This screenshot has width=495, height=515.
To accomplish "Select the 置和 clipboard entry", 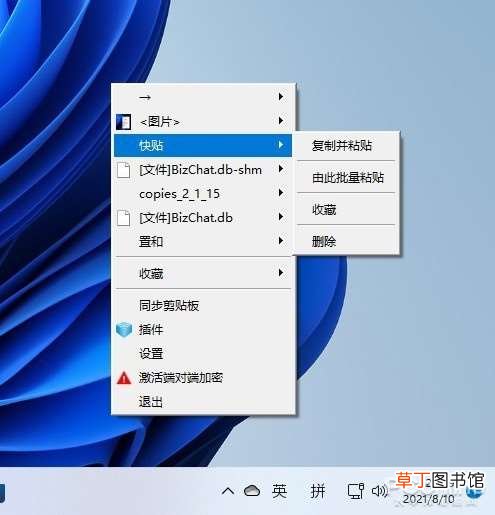I will point(203,241).
